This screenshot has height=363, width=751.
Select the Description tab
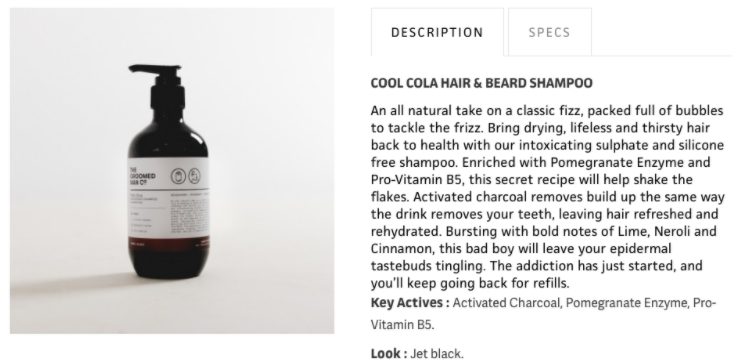(x=437, y=32)
